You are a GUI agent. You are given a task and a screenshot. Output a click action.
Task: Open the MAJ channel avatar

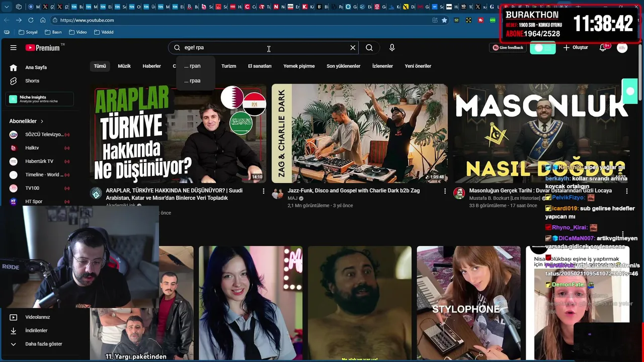point(278,194)
